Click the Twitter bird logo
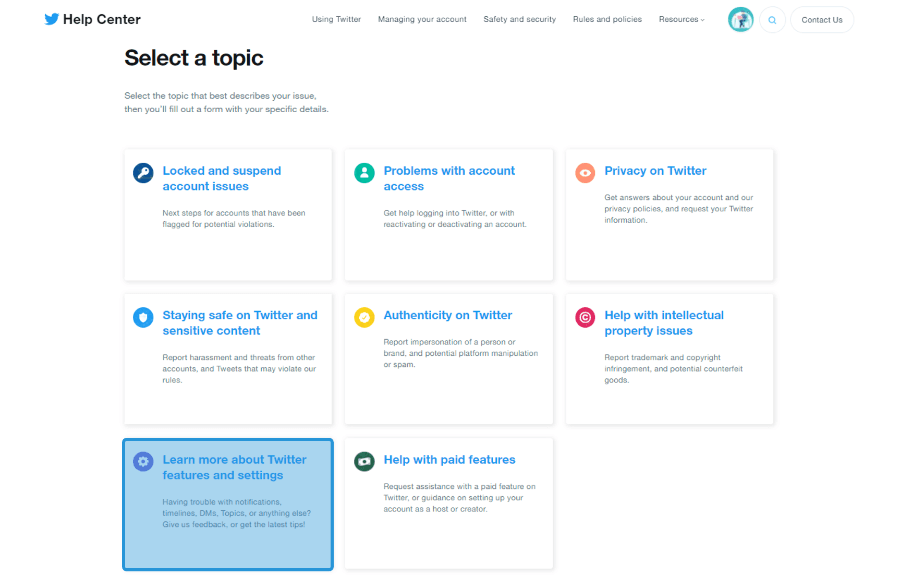Viewport: 900px width, 587px height. (52, 19)
